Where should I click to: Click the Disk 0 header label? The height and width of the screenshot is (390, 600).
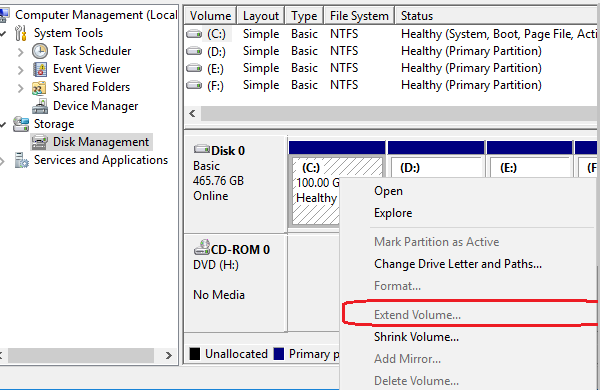[x=228, y=151]
